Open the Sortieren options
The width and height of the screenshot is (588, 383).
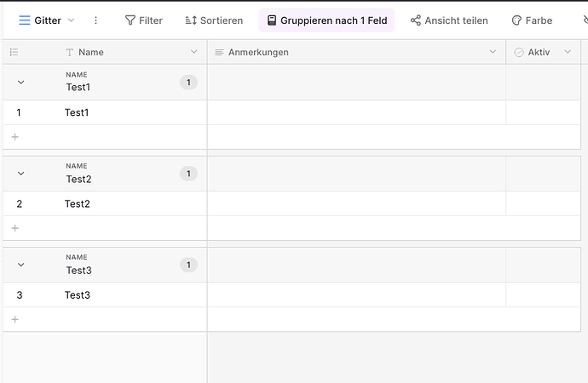[x=214, y=20]
